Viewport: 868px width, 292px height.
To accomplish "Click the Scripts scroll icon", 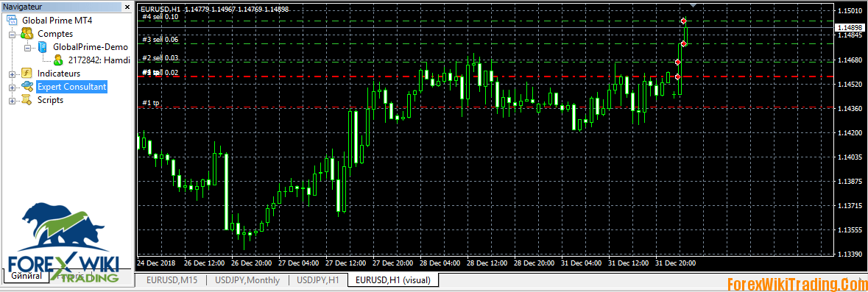I will coord(27,100).
